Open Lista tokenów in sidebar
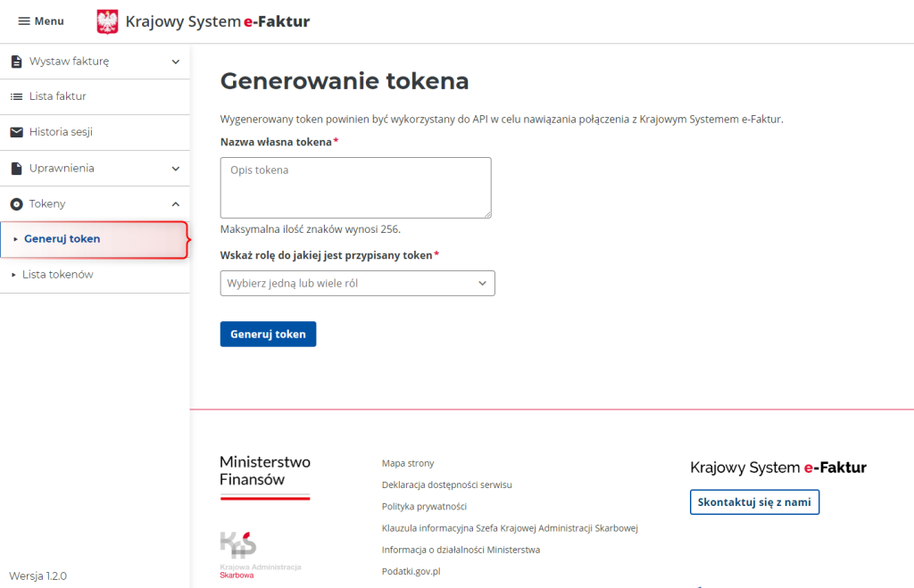The image size is (914, 588). click(x=58, y=275)
